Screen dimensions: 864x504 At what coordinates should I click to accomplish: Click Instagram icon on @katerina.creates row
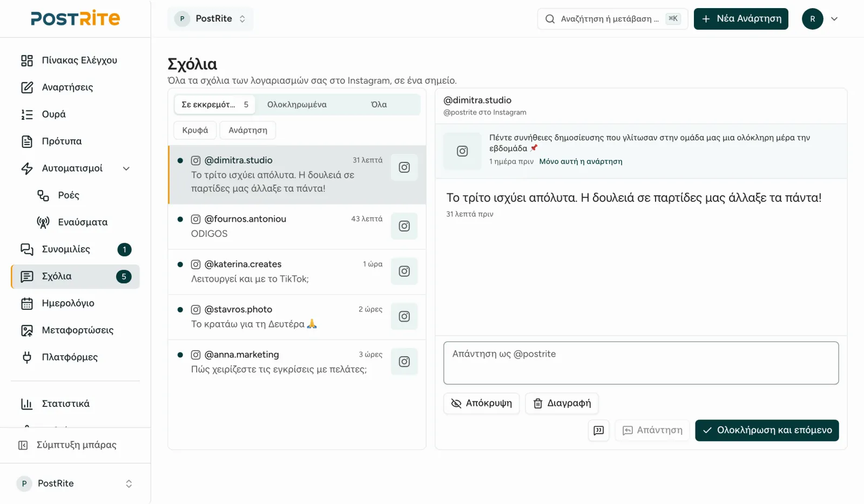click(x=404, y=271)
